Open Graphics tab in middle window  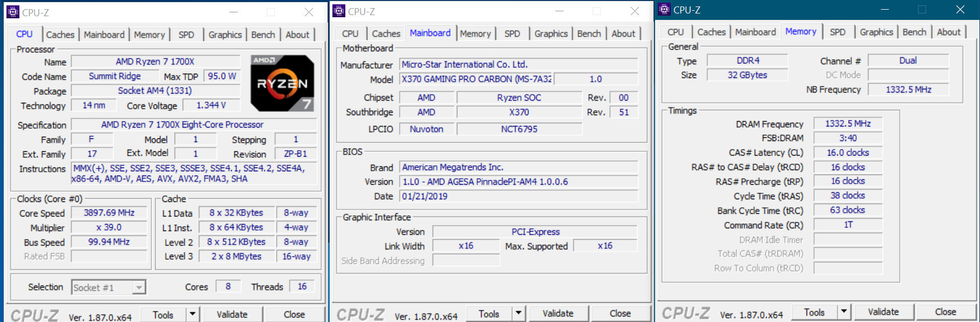551,33
